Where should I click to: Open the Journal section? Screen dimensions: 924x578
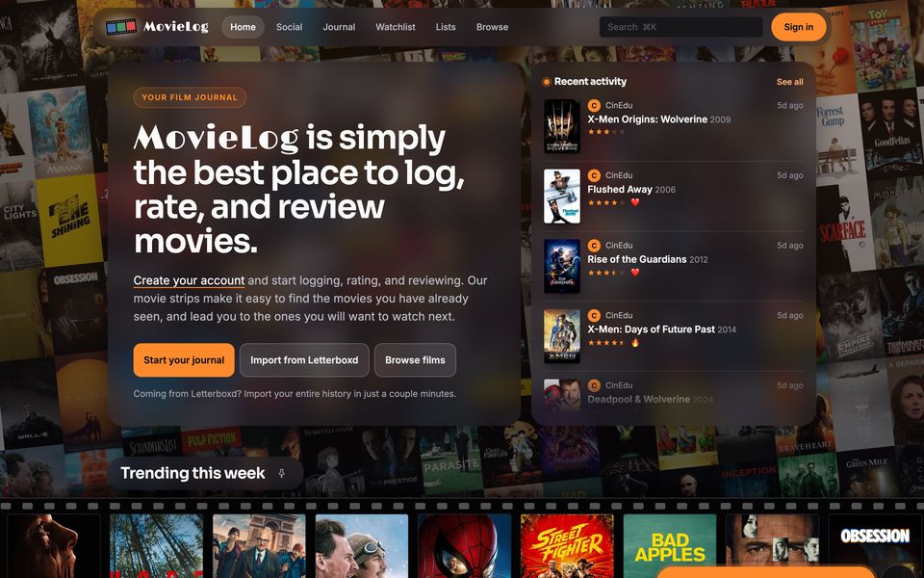[x=339, y=27]
